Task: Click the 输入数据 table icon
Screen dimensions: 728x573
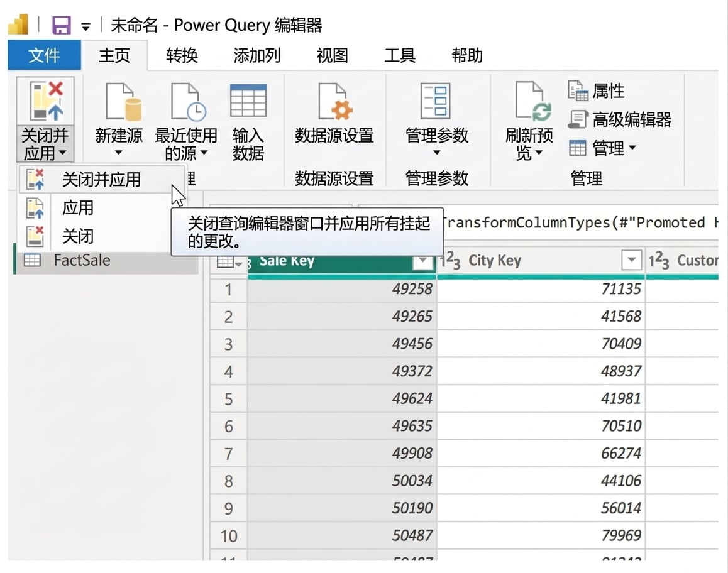Action: [x=248, y=101]
